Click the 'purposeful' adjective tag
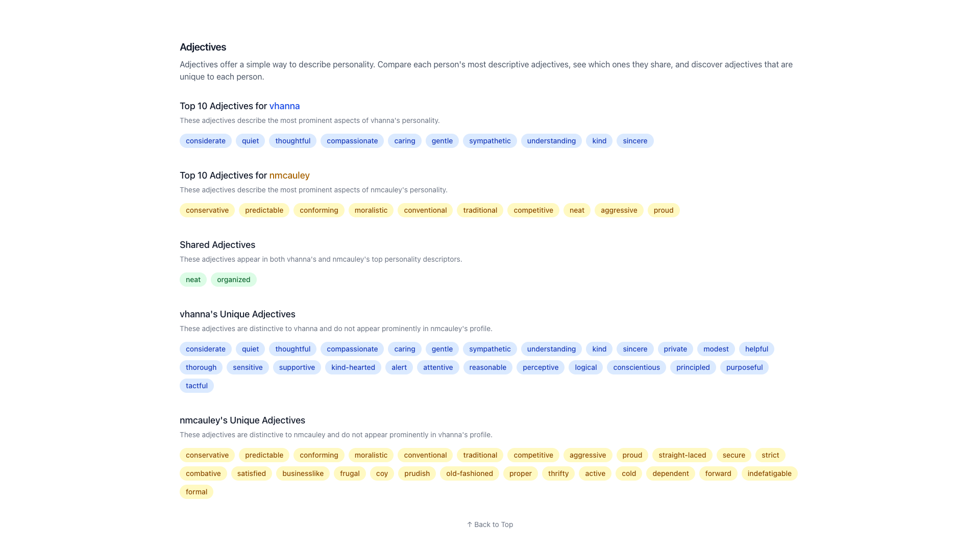Screen dimensions: 980x551 click(744, 367)
